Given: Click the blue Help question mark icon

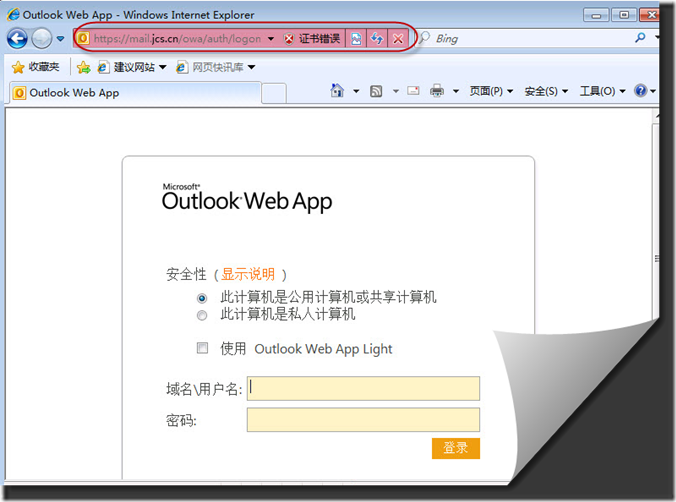Looking at the screenshot, I should pyautogui.click(x=640, y=91).
